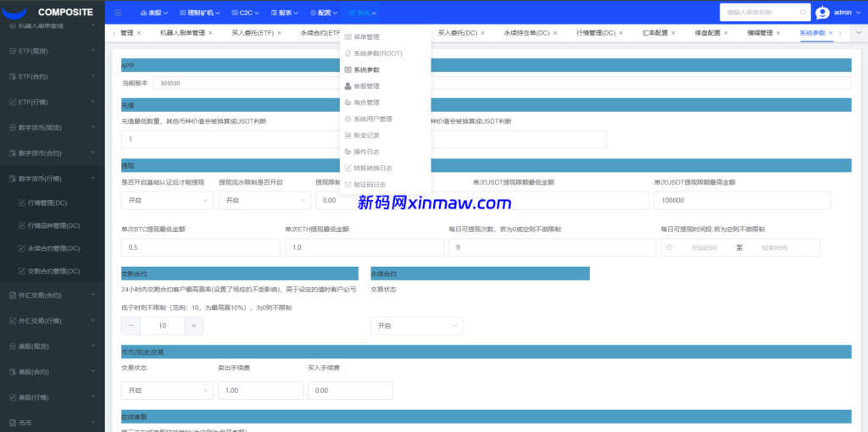The height and width of the screenshot is (432, 868).
Task: Click the 单次USDT提现限额最高金额 input field
Action: pyautogui.click(x=742, y=201)
